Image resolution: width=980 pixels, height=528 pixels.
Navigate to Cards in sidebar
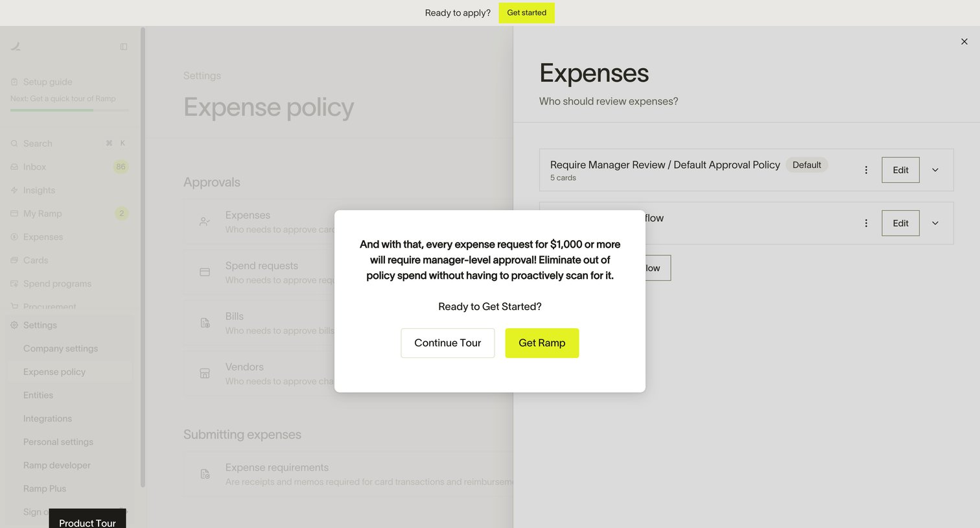tap(69, 260)
